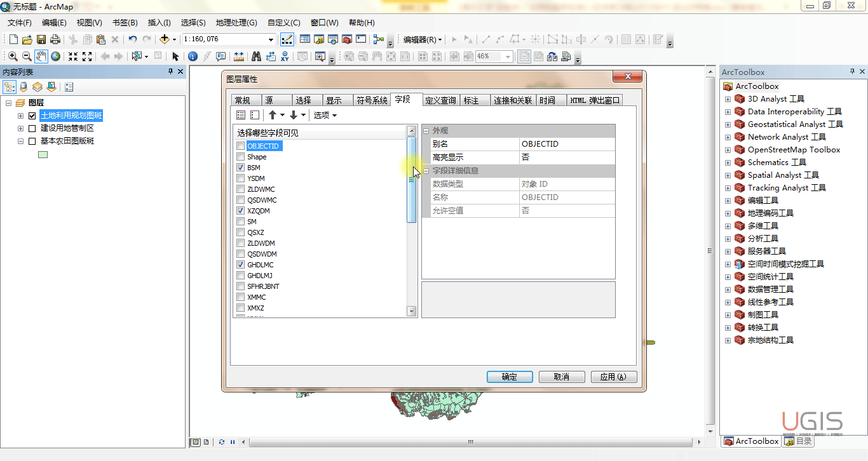868x461 pixels.
Task: Switch to data view at map bottom
Action: pos(196,442)
